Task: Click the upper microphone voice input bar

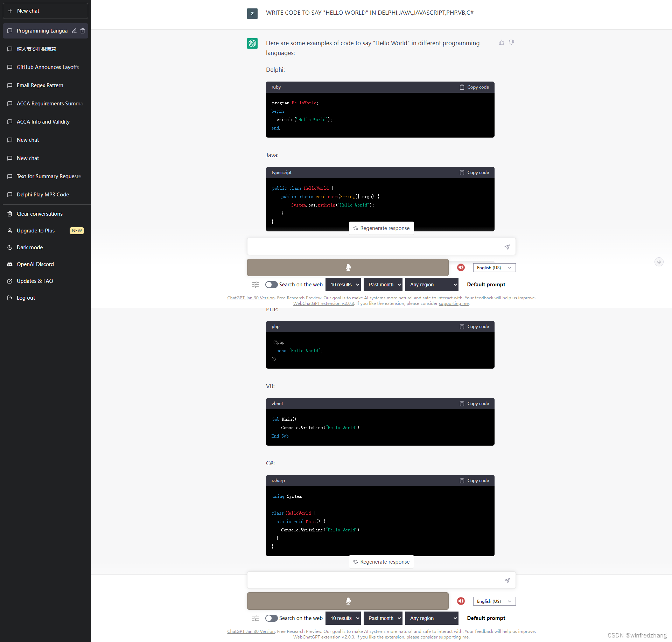Action: (348, 267)
